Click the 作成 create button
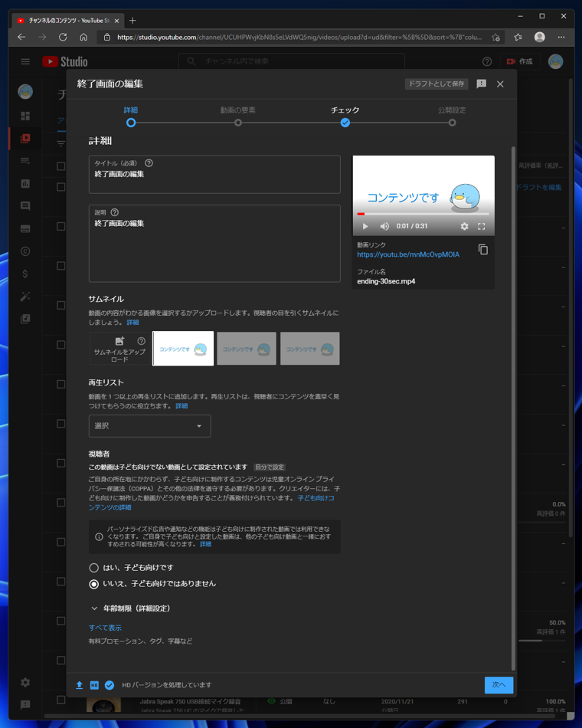 coord(519,61)
